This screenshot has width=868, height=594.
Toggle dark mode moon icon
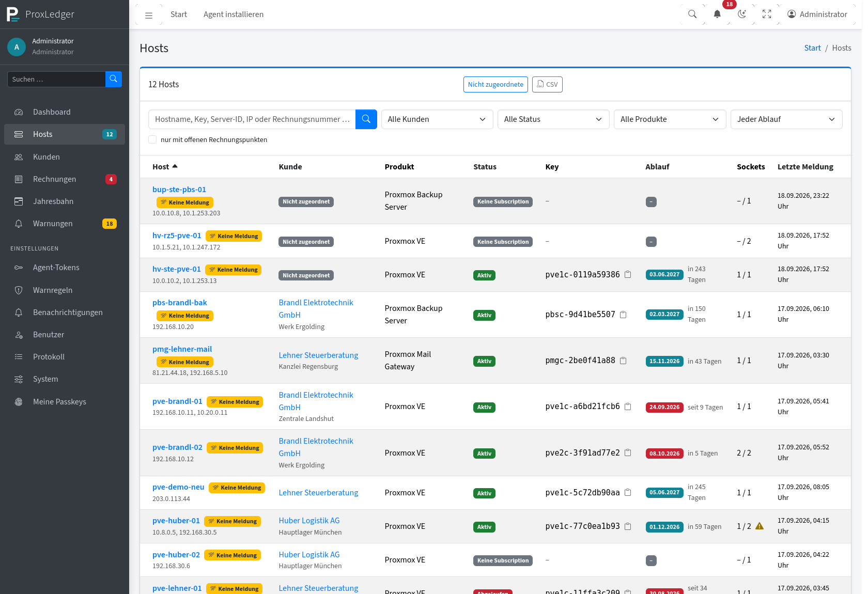click(x=742, y=14)
